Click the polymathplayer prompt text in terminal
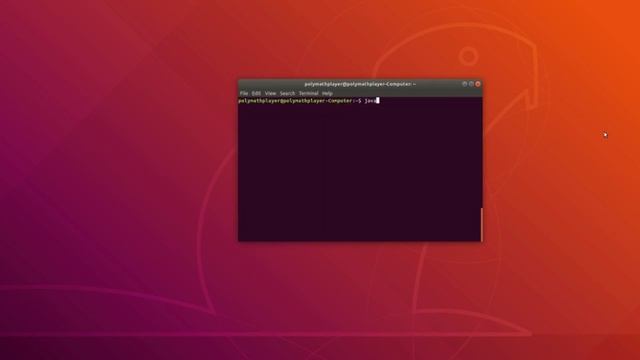640x360 pixels. pos(300,100)
